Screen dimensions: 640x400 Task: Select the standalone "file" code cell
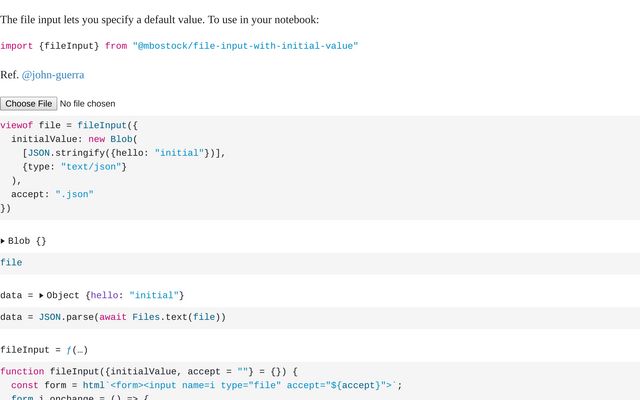[11, 263]
